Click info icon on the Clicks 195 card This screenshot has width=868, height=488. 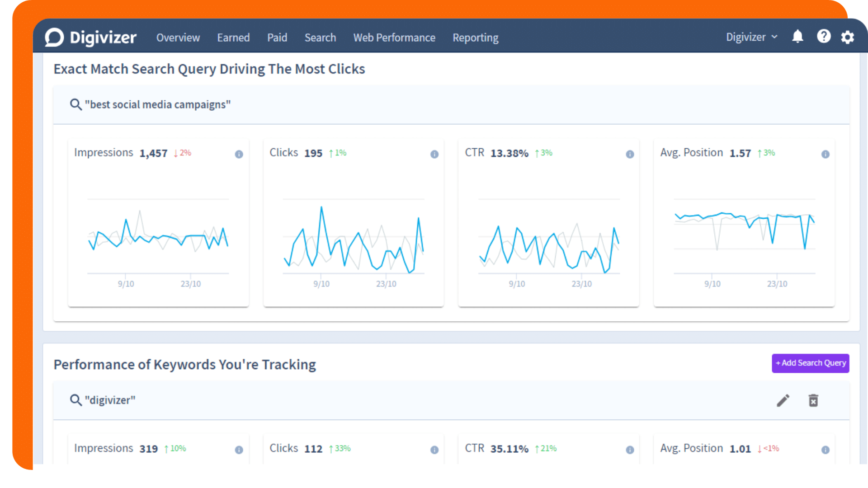434,154
